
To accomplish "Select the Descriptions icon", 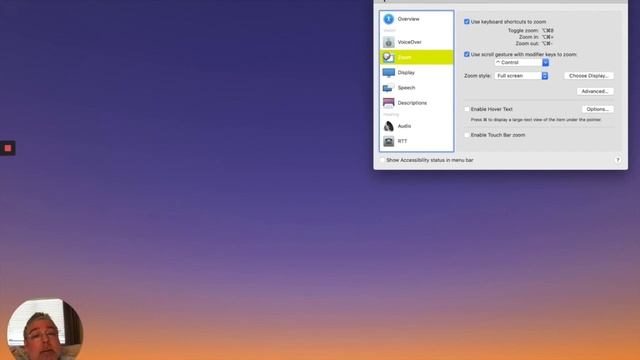I will click(x=389, y=103).
